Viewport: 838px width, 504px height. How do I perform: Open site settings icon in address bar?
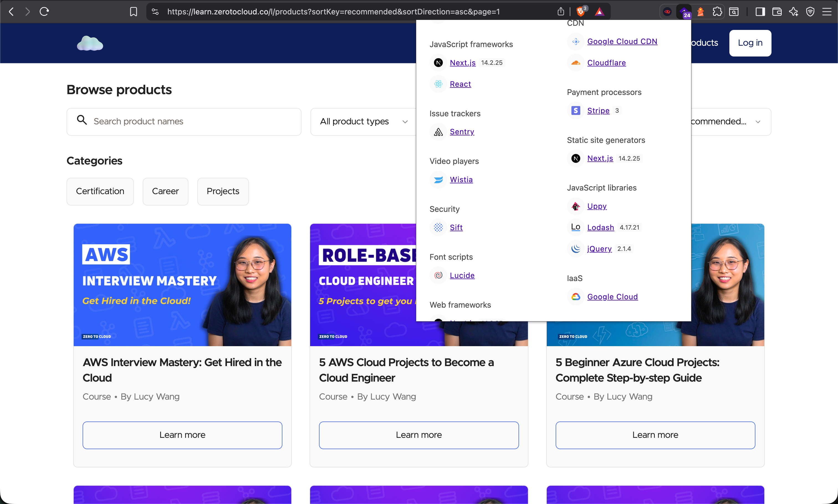[155, 12]
